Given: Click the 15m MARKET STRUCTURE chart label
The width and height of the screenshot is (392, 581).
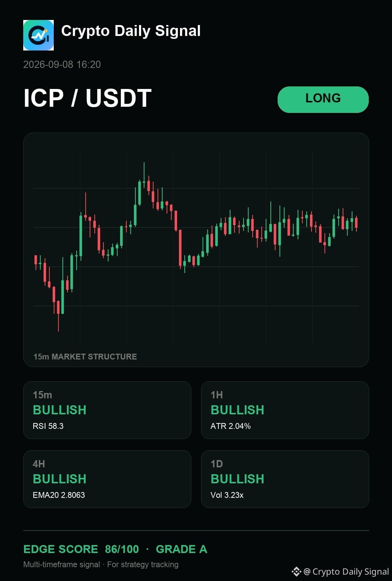Looking at the screenshot, I should pyautogui.click(x=85, y=357).
